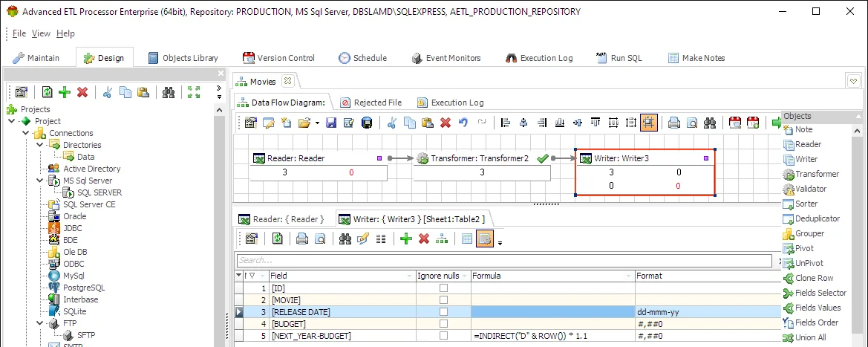Screen dimensions: 868x347
Task: Open the Help menu
Action: click(x=65, y=33)
